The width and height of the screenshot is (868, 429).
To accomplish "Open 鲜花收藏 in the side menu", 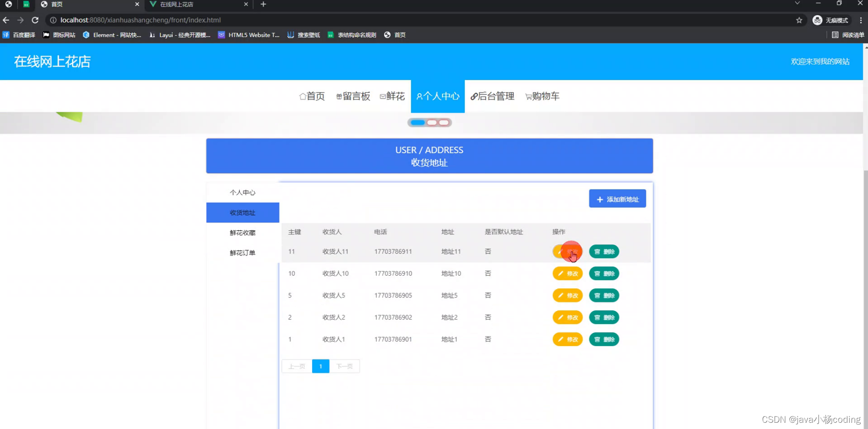I will pyautogui.click(x=243, y=233).
